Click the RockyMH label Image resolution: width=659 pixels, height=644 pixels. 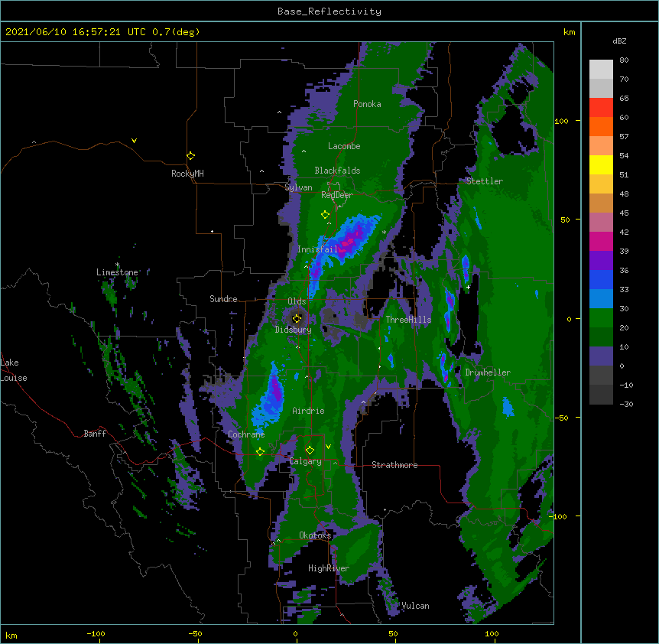[187, 174]
